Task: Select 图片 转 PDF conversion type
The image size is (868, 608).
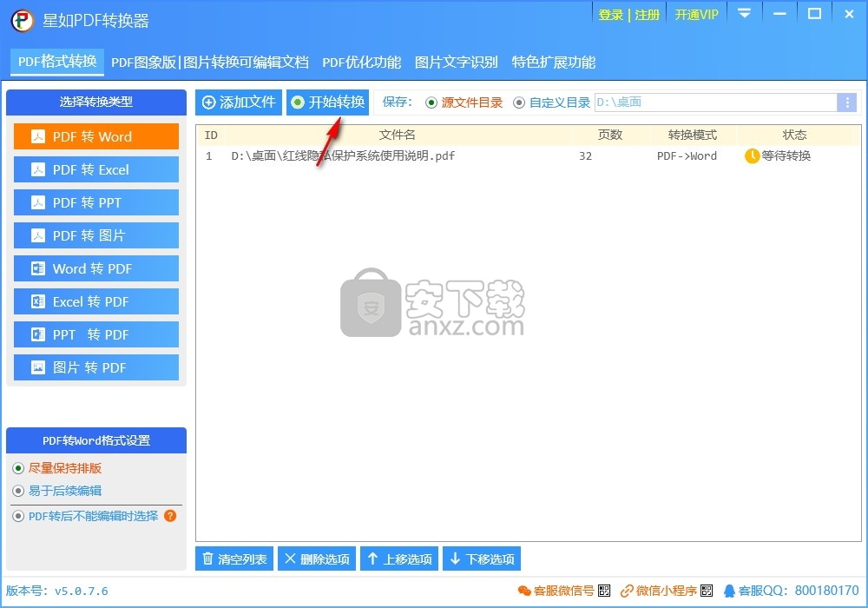Action: [96, 367]
